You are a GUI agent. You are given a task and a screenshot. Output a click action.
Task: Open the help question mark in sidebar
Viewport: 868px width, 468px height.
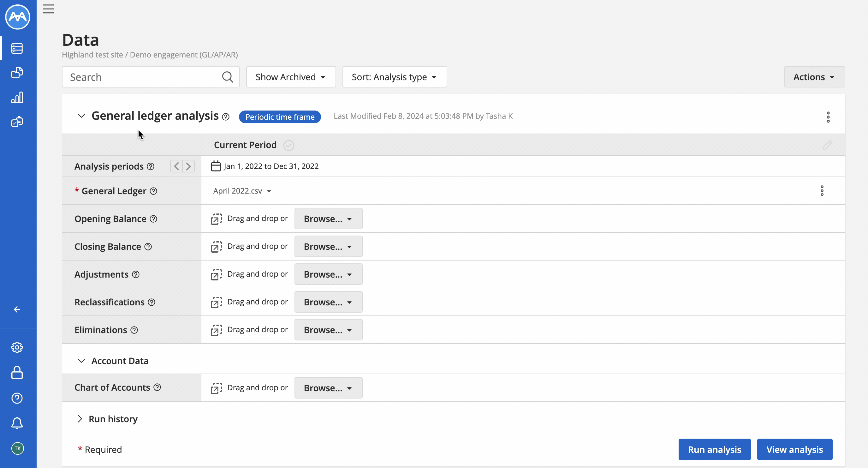point(17,398)
